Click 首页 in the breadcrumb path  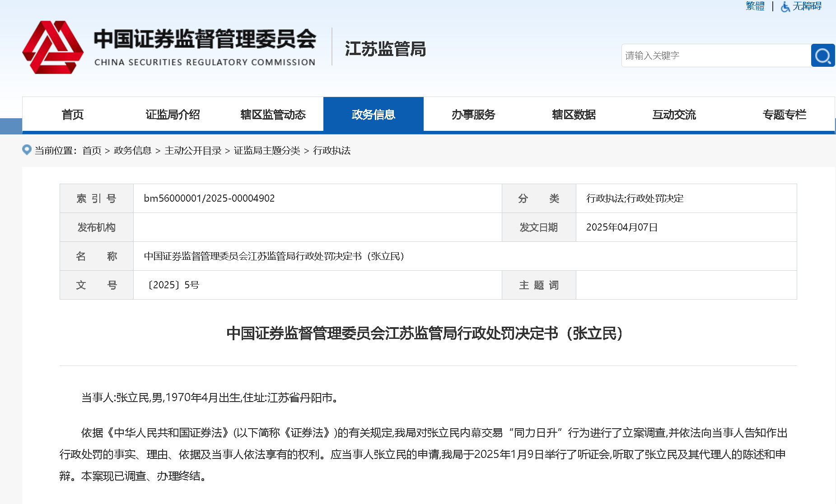tap(92, 151)
